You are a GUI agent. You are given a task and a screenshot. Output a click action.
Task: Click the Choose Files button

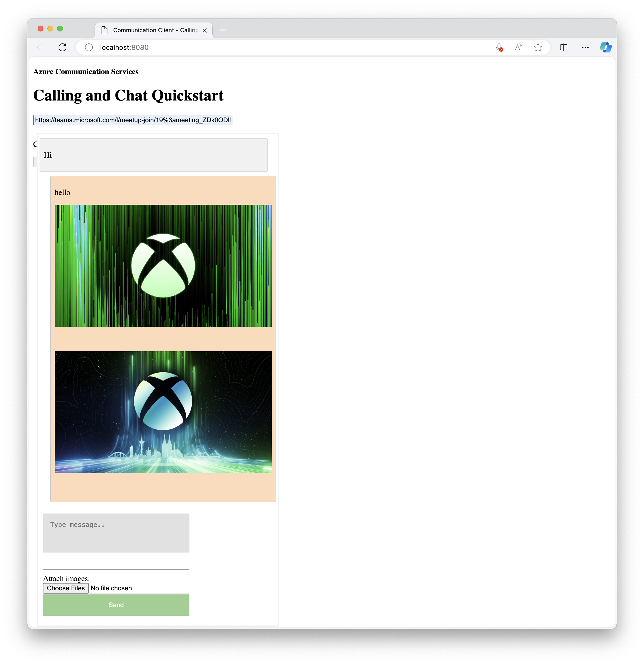tap(66, 588)
